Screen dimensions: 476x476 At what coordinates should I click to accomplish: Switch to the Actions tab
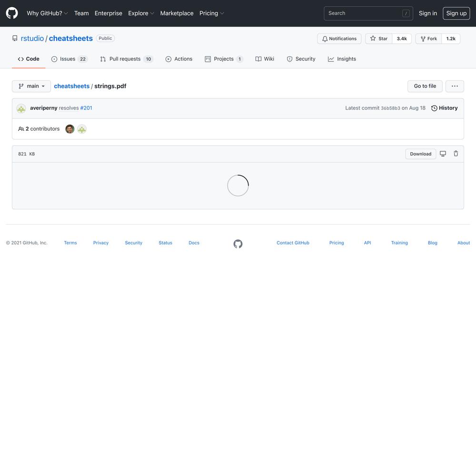[179, 59]
